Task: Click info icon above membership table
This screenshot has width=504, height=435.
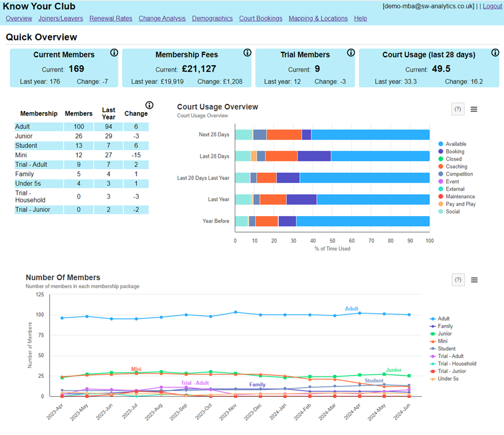Action: tap(150, 105)
